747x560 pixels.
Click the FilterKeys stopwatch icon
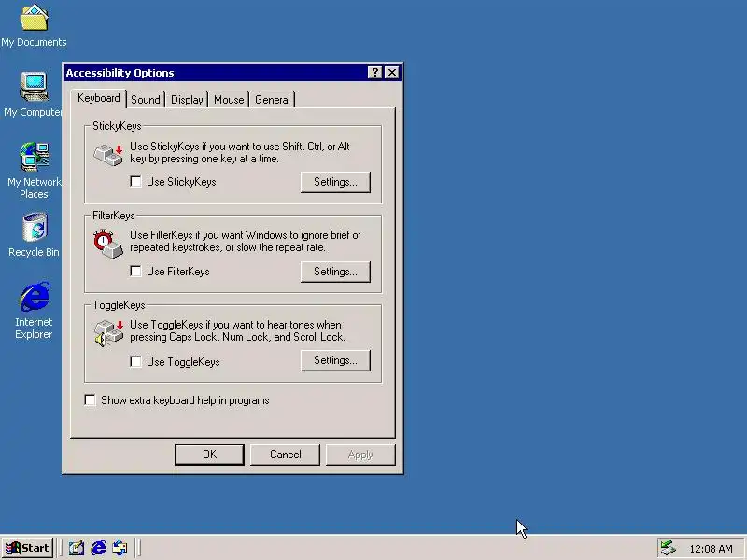(x=108, y=244)
